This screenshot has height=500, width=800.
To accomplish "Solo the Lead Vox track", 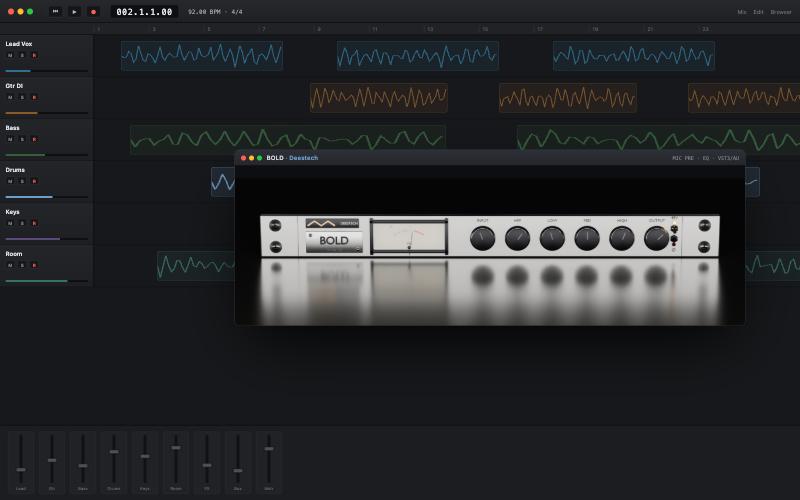I will [x=22, y=55].
